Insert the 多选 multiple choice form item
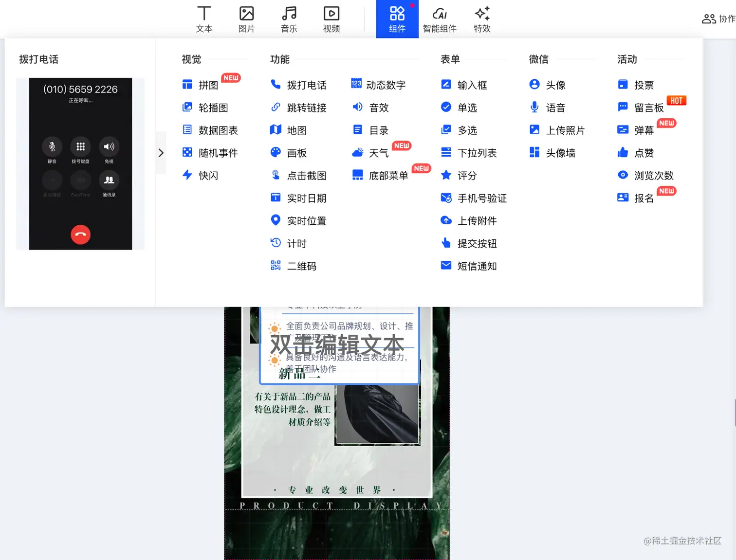Screen dimensions: 736x560 (x=459, y=130)
